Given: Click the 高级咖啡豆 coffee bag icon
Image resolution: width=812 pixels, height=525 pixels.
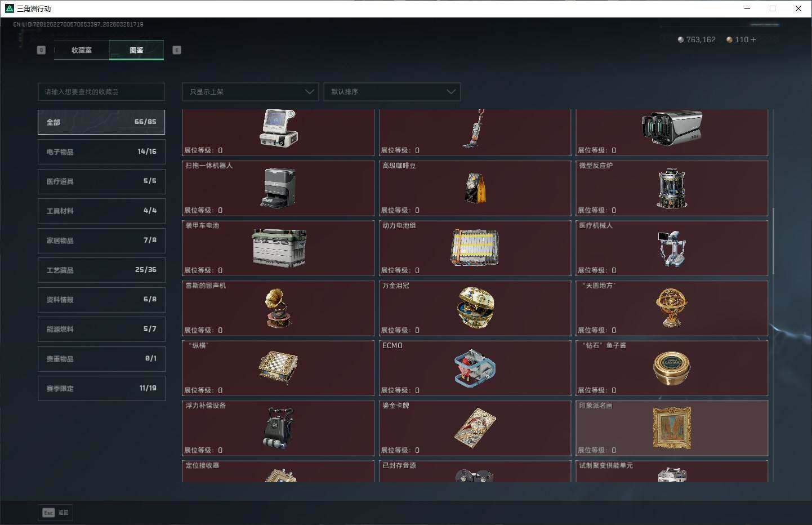Looking at the screenshot, I should [475, 188].
